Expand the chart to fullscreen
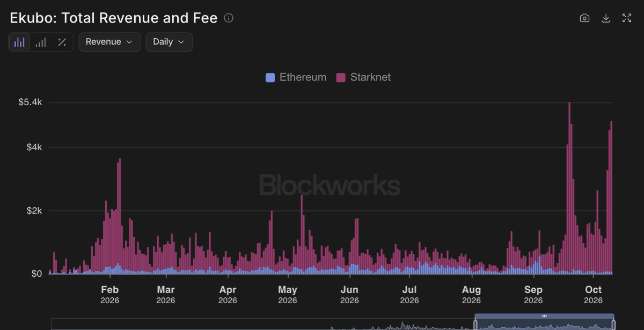The image size is (644, 330). pos(627,18)
